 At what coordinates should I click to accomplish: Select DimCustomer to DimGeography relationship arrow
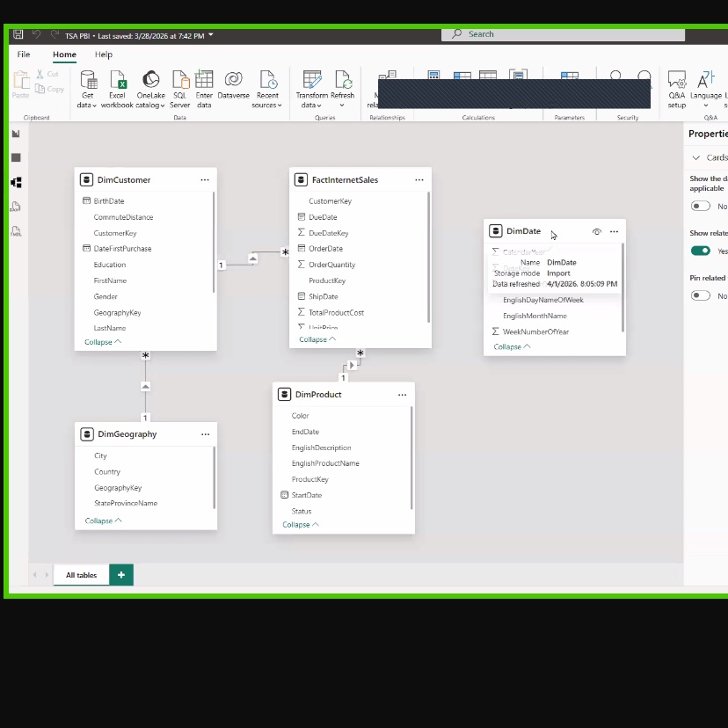[145, 386]
